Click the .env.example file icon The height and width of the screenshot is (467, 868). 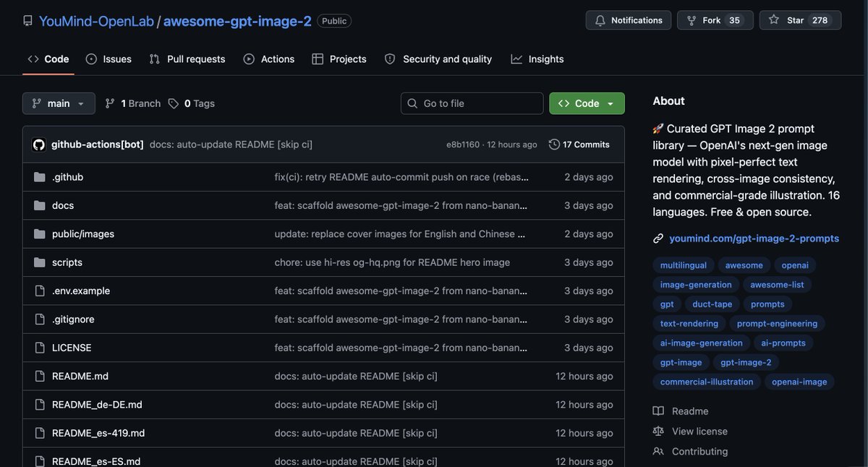click(40, 291)
